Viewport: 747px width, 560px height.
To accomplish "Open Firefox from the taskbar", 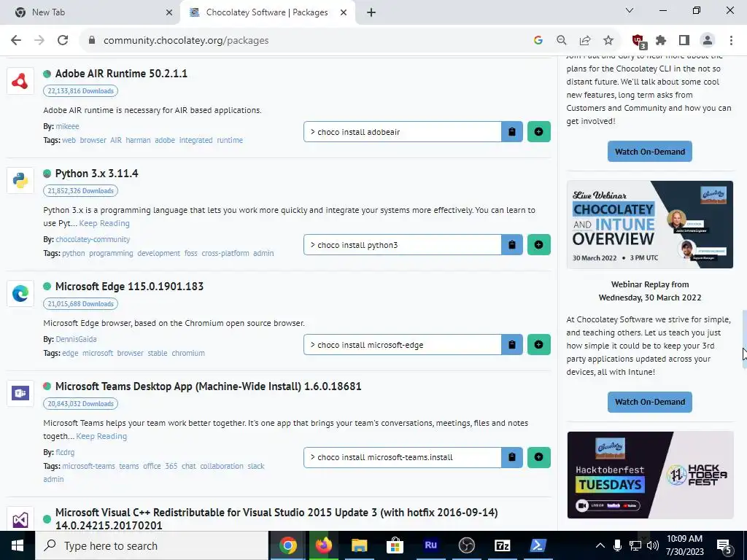I will tap(323, 545).
